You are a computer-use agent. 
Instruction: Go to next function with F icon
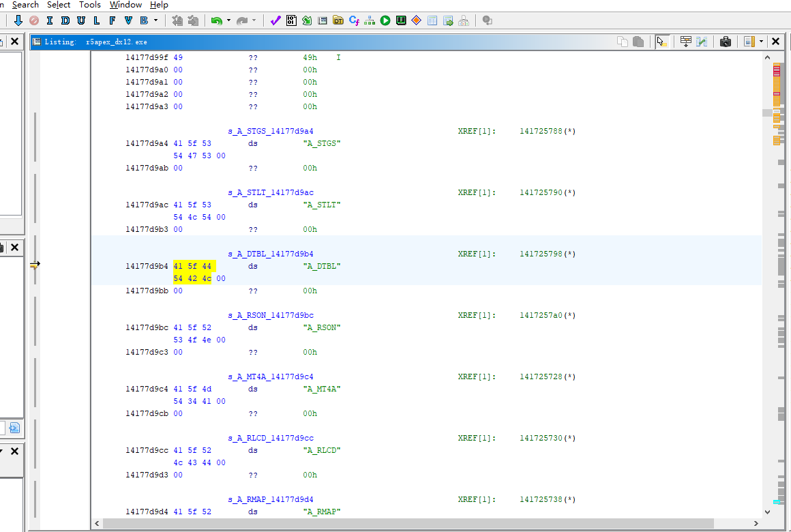pos(112,20)
